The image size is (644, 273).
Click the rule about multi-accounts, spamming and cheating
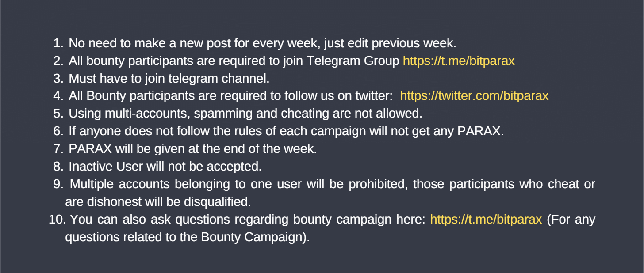pos(245,114)
